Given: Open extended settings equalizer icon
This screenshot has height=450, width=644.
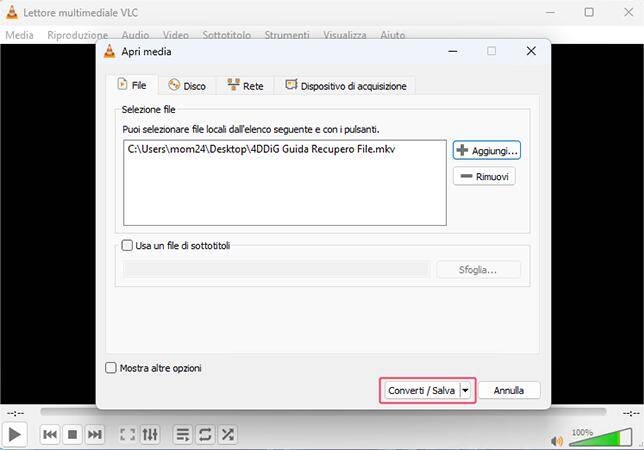Looking at the screenshot, I should [x=150, y=434].
